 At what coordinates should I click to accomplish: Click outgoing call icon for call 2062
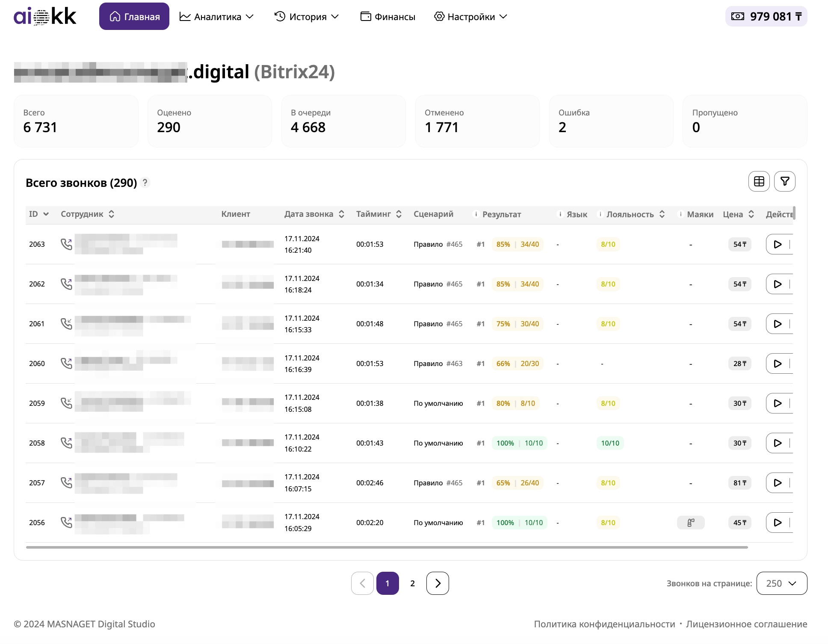(x=66, y=284)
